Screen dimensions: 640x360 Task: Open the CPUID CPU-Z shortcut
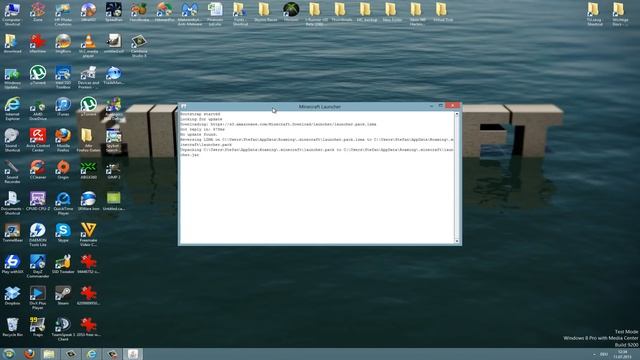coord(38,201)
